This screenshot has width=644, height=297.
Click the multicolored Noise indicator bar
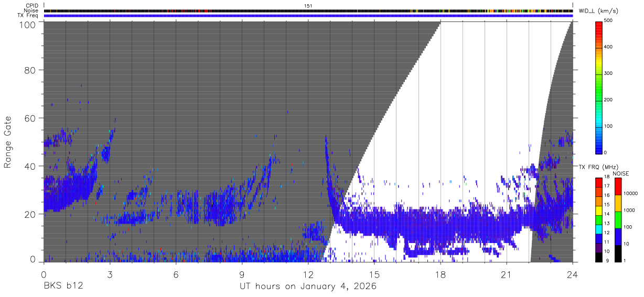(308, 10)
